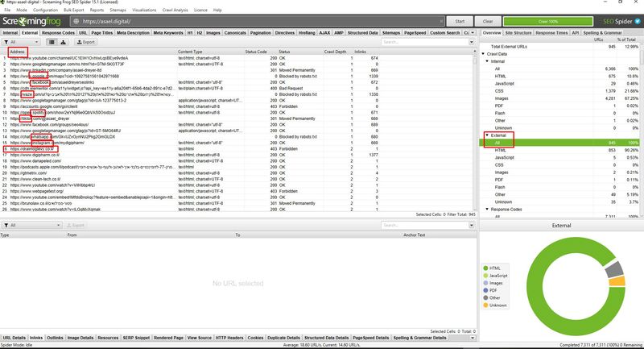The image size is (644, 349).
Task: Open the Visualisations menu
Action: (144, 10)
